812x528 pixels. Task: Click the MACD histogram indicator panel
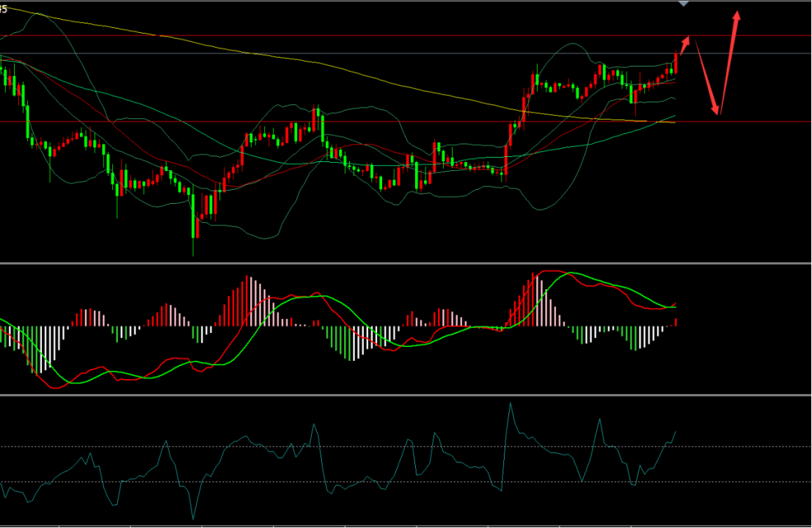(406, 329)
